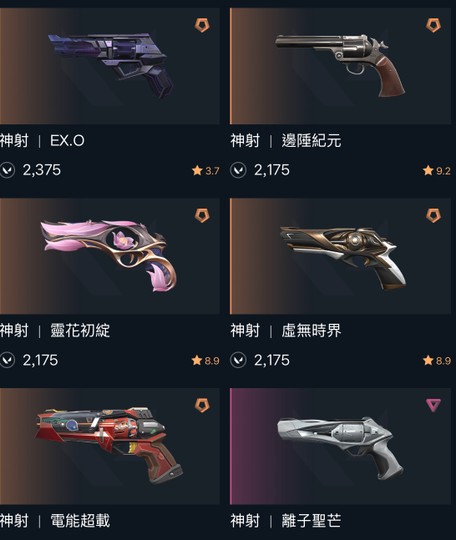Screen dimensions: 456x540
Task: Click the star rating 9.2 on 邊陲紀元
Action: 437,170
